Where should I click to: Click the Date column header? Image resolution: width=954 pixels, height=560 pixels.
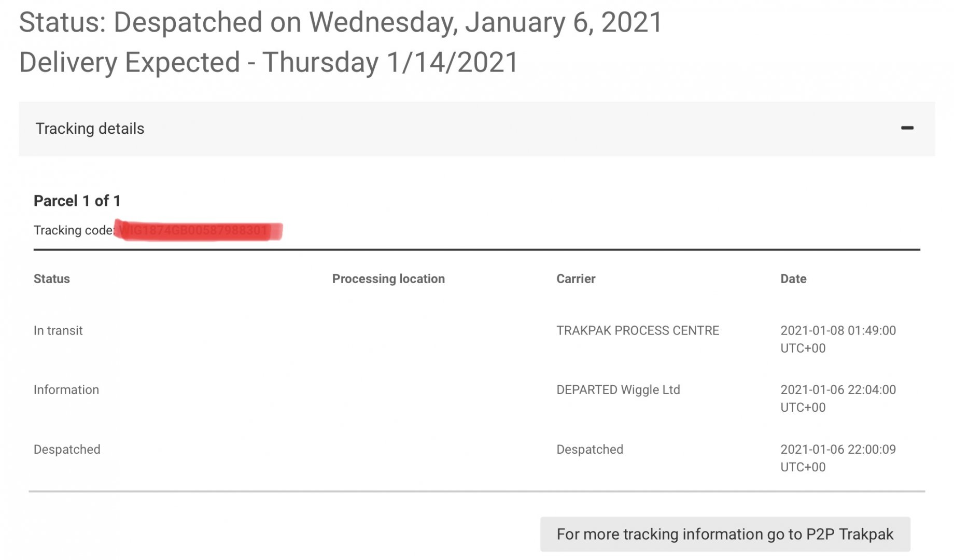(x=793, y=279)
